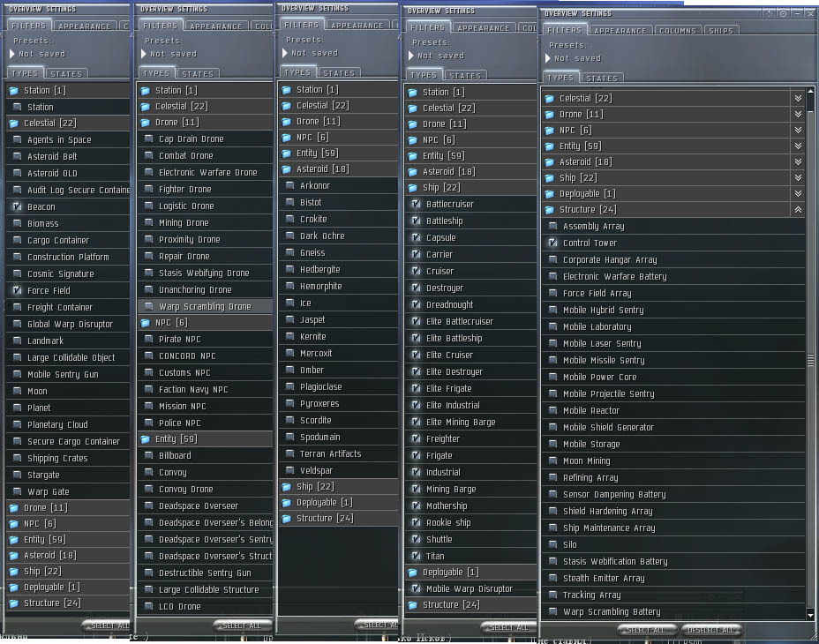Viewport: 819px width, 644px height.
Task: Click Entity [59] folder icon above Billboard
Action: click(146, 439)
